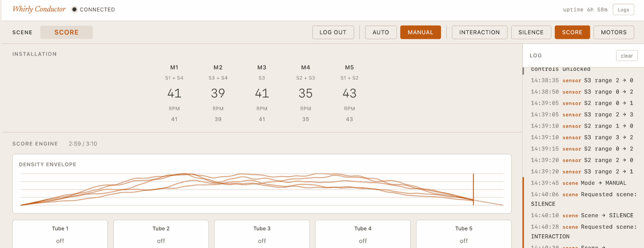Viewport: 644px width, 248px height.
Task: Click the LOG OUT button
Action: coord(333,32)
